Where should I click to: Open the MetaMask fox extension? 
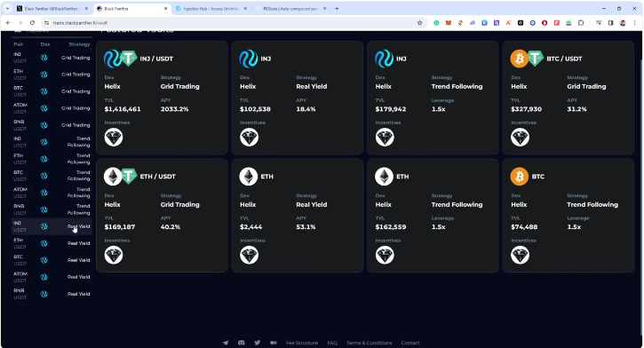point(449,23)
